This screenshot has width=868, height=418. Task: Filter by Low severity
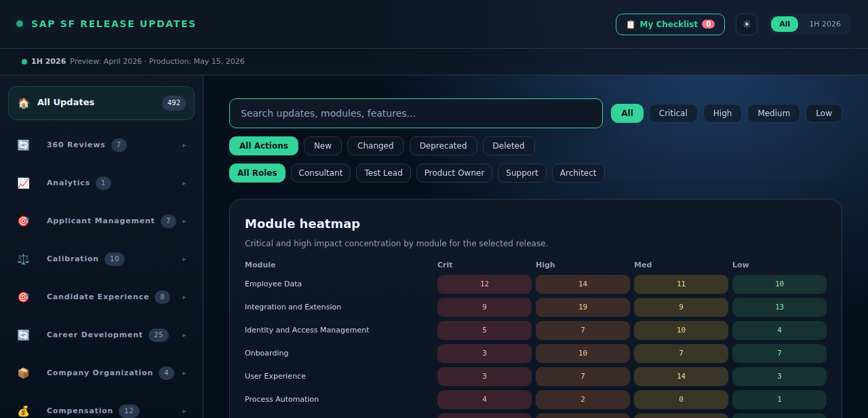click(x=824, y=113)
